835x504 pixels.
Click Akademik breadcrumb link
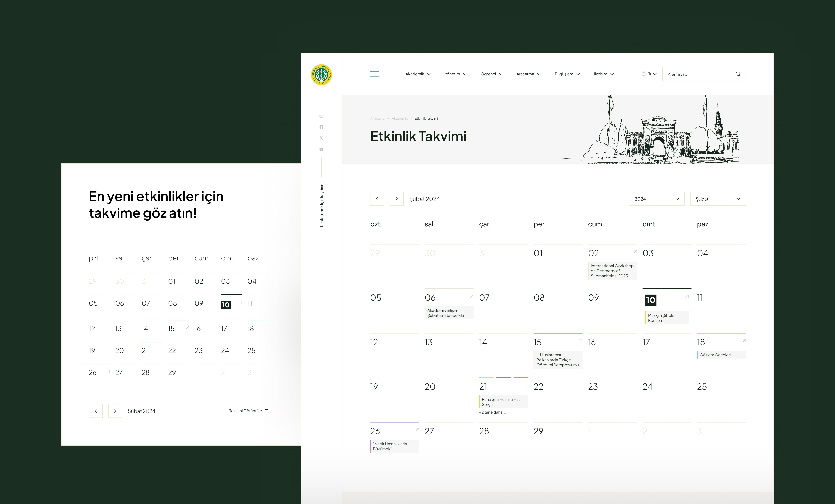pos(400,118)
